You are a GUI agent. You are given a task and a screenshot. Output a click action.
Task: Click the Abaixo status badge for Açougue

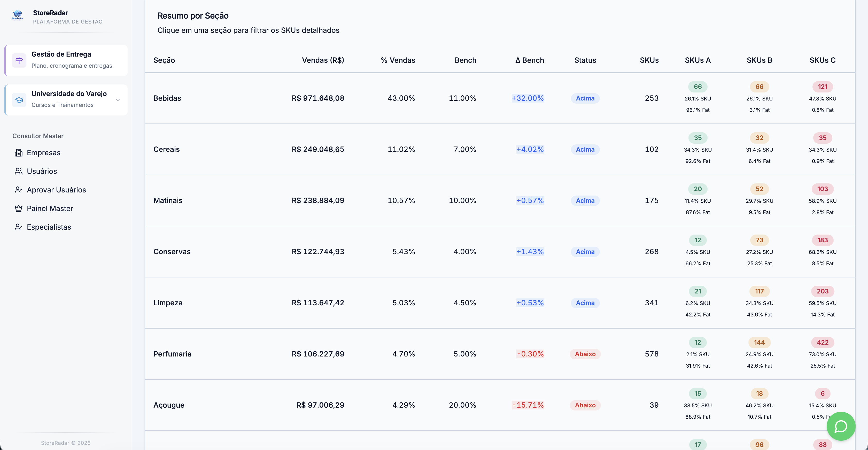click(x=585, y=405)
